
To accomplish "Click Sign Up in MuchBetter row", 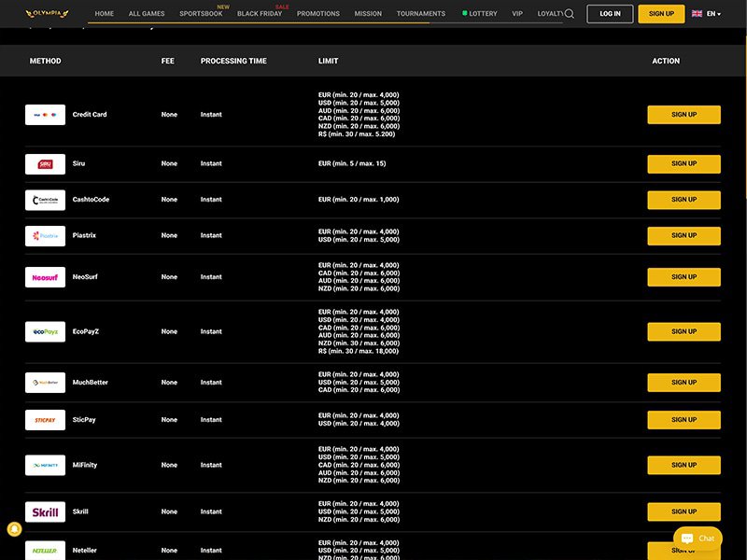I will (684, 383).
